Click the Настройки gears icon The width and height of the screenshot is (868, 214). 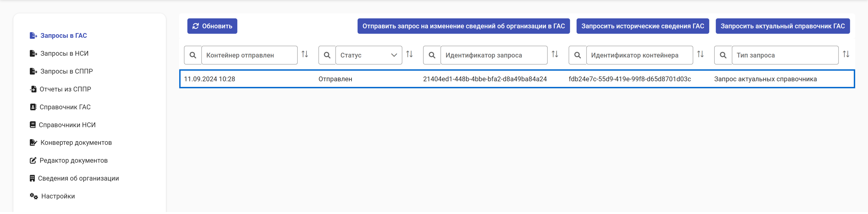34,197
